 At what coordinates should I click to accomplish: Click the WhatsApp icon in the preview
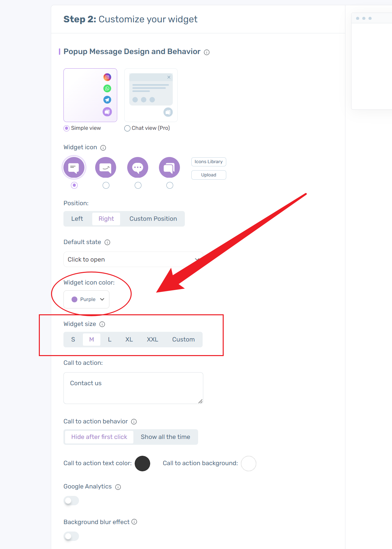click(107, 88)
